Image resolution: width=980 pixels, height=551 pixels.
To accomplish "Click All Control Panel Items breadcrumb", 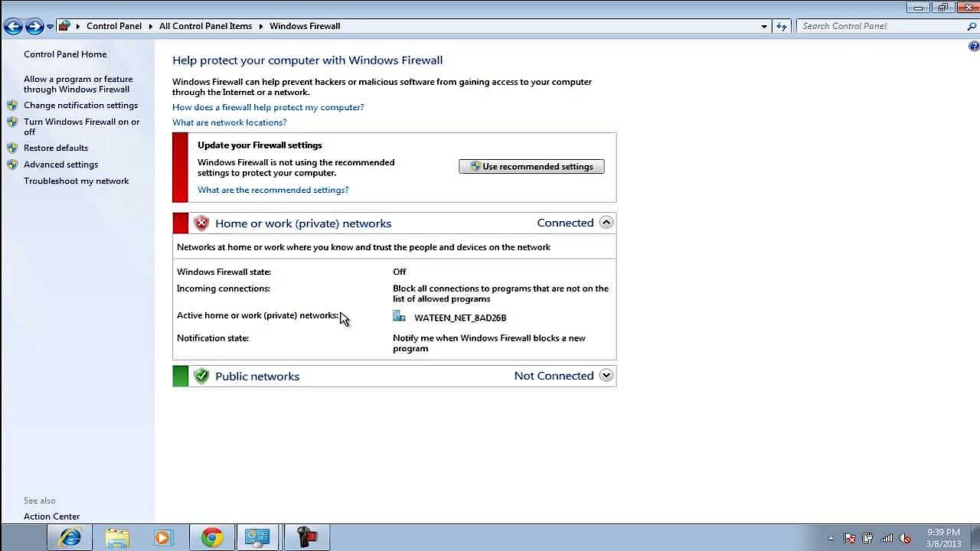I will coord(205,26).
